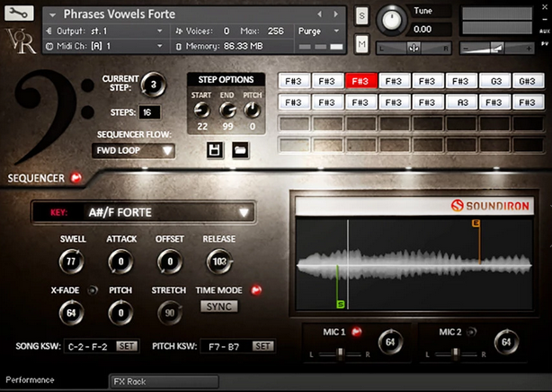Click the green S start marker
Image resolution: width=552 pixels, height=392 pixels.
coord(341,304)
